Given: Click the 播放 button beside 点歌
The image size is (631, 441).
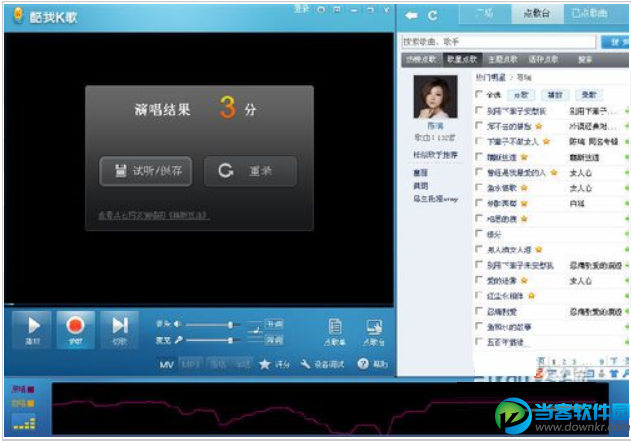Looking at the screenshot, I should 555,95.
